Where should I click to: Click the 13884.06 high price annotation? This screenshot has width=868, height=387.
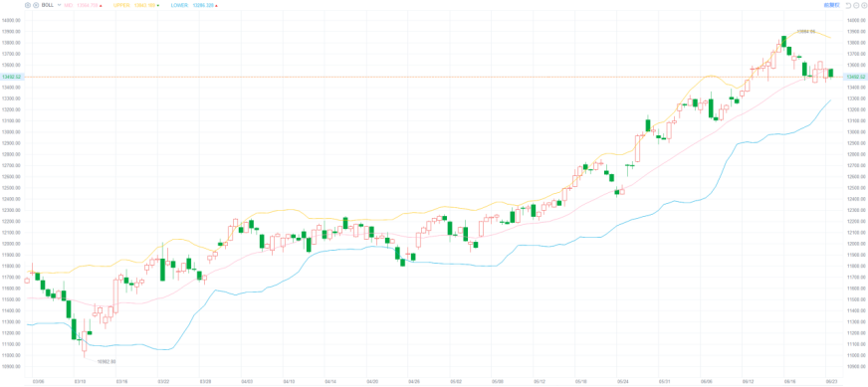pyautogui.click(x=806, y=32)
